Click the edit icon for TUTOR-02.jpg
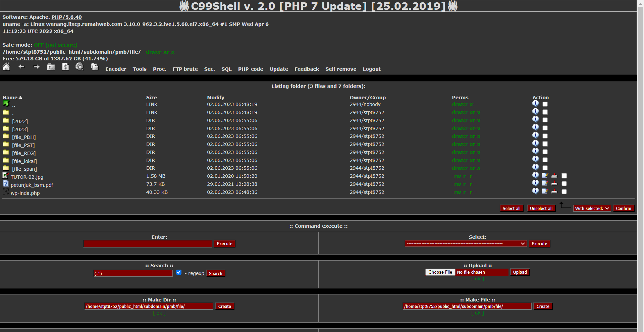This screenshot has height=332, width=644. tap(545, 175)
